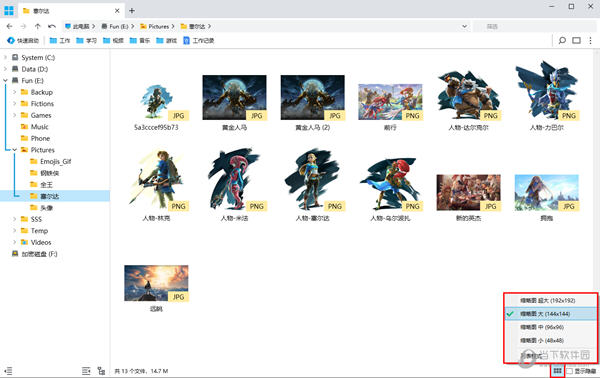This screenshot has height=378, width=600.
Task: Go up one folder level
Action: [38, 26]
